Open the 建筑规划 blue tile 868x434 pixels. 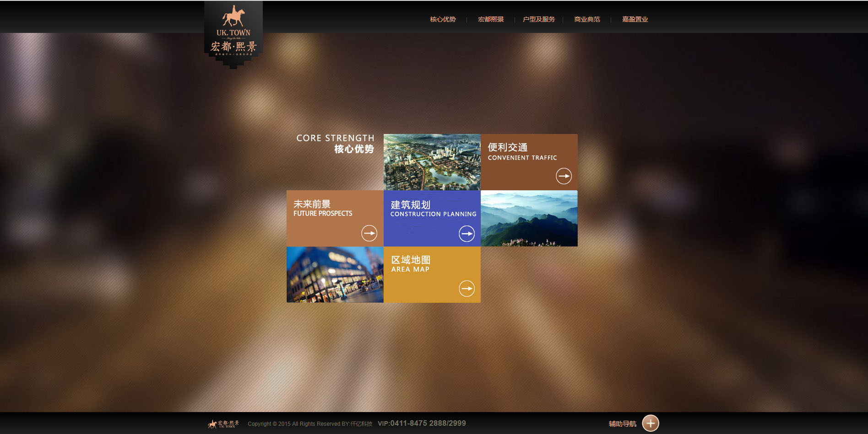click(x=432, y=219)
